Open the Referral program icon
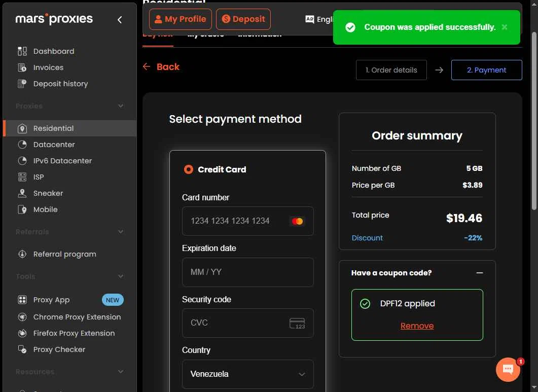The height and width of the screenshot is (392, 538). pos(22,254)
